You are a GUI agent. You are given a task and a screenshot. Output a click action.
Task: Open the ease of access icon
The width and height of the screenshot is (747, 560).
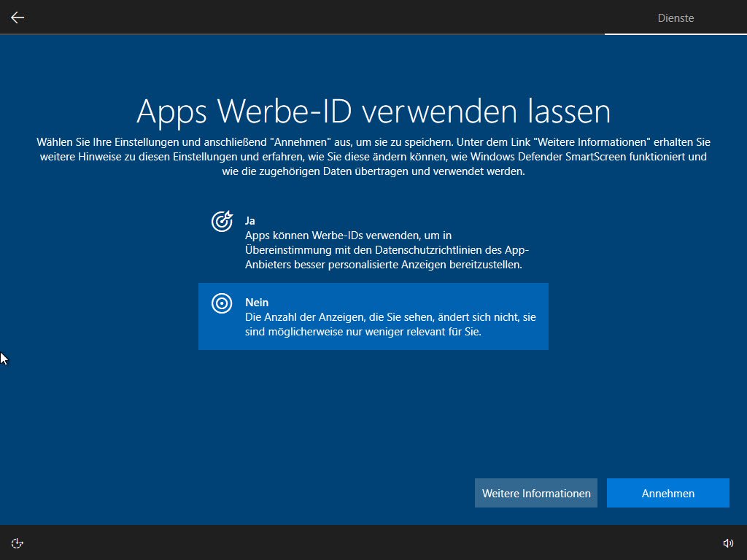(18, 543)
